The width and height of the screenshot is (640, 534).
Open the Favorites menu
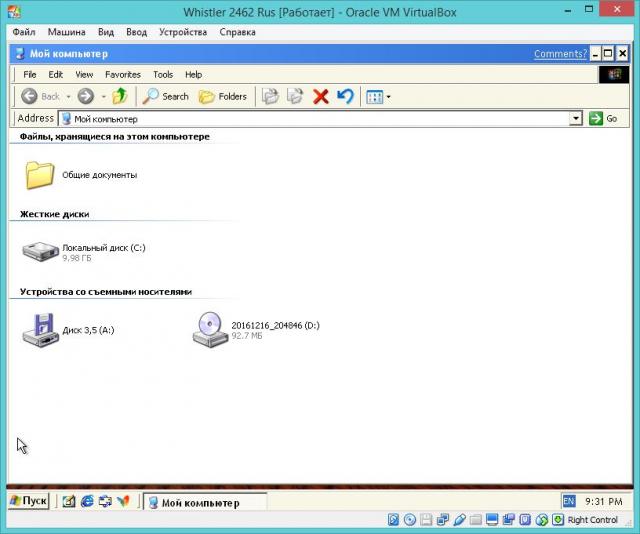(x=123, y=75)
